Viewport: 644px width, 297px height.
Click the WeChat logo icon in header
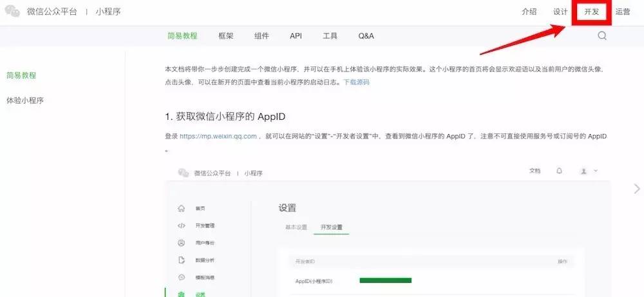point(12,12)
